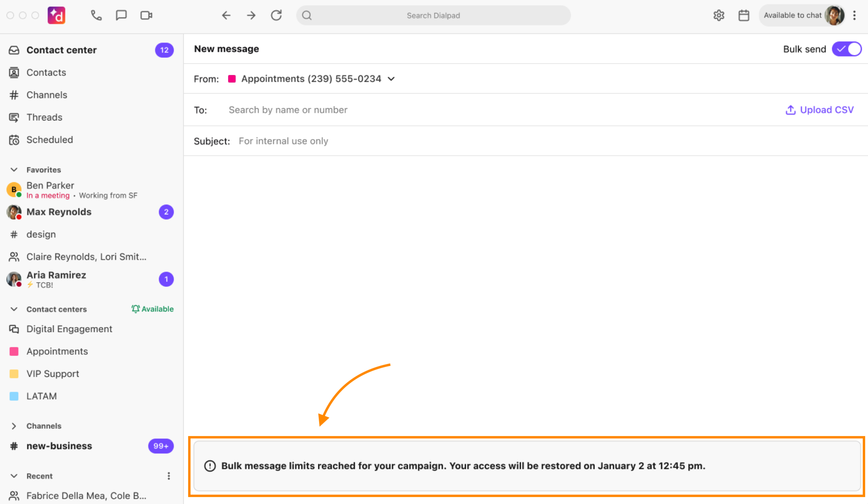Open Contact center in sidebar
The height and width of the screenshot is (504, 868).
[x=92, y=50]
